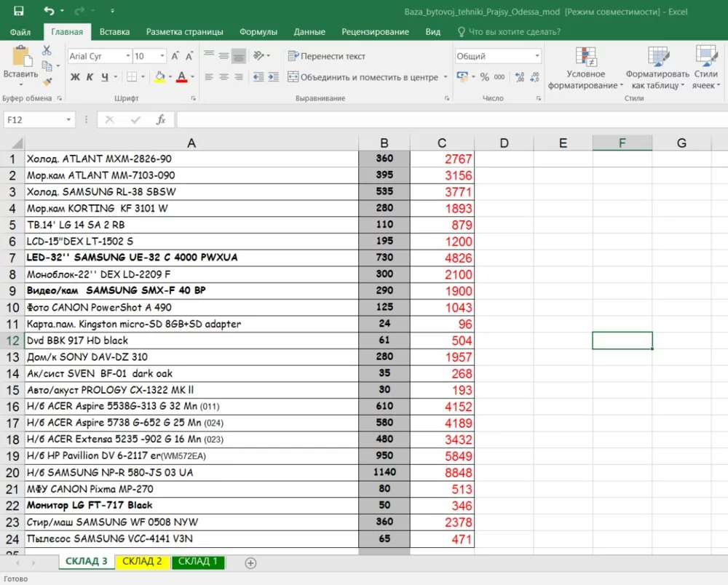Toggle Middle Align vertical alignment

coord(223,56)
